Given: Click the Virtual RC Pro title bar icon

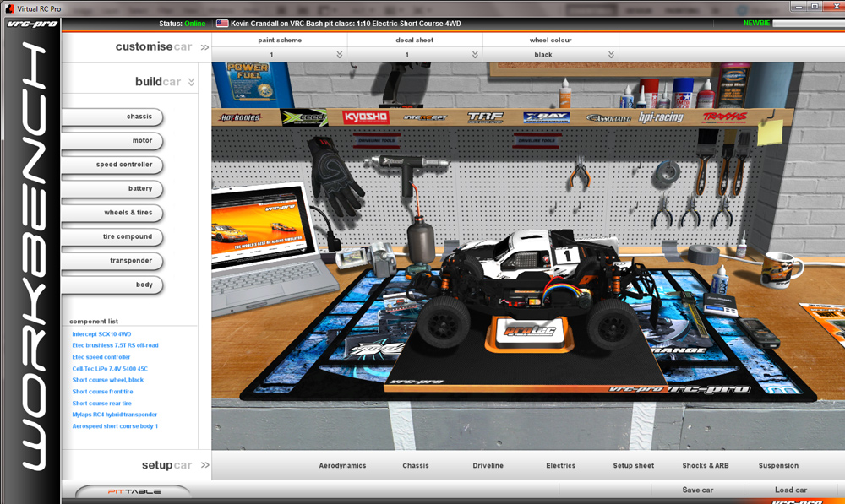Looking at the screenshot, I should 9,8.
